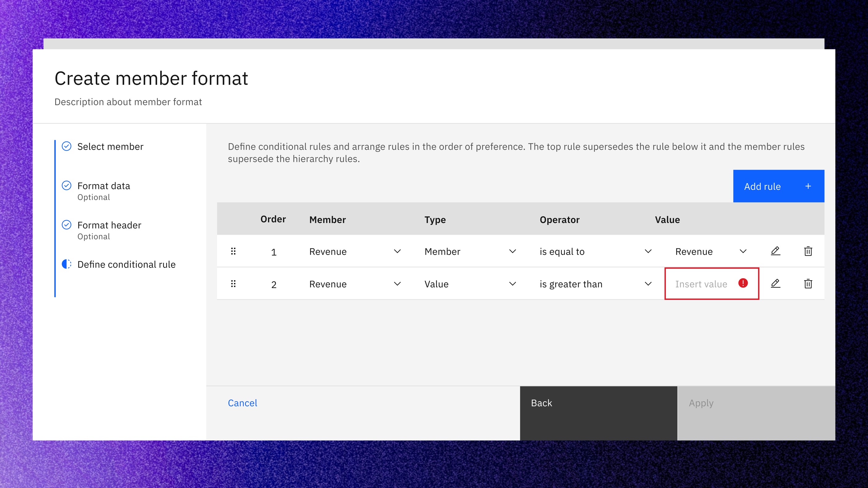The image size is (868, 488).
Task: Open the 'is greater than' operator dropdown
Action: point(596,284)
